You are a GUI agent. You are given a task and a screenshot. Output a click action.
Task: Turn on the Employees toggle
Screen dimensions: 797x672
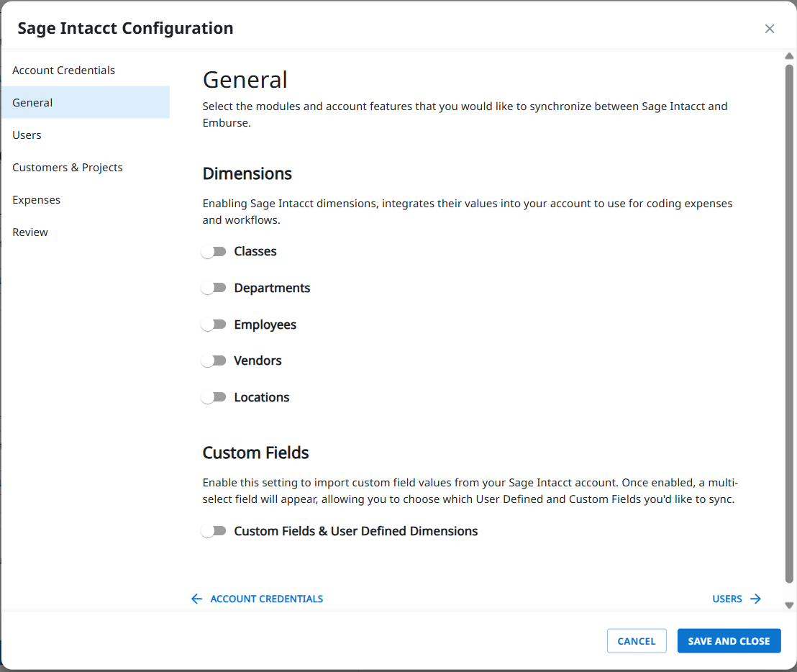(214, 324)
